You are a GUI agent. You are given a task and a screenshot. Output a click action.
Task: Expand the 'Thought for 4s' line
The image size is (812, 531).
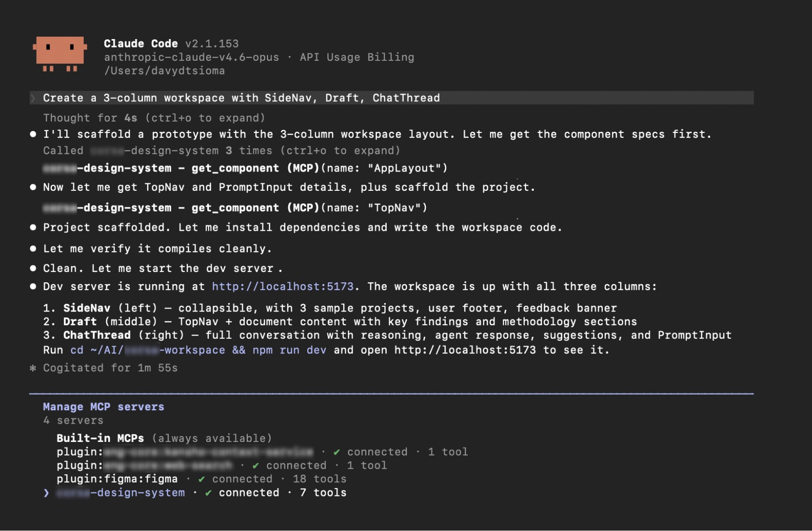(x=154, y=118)
